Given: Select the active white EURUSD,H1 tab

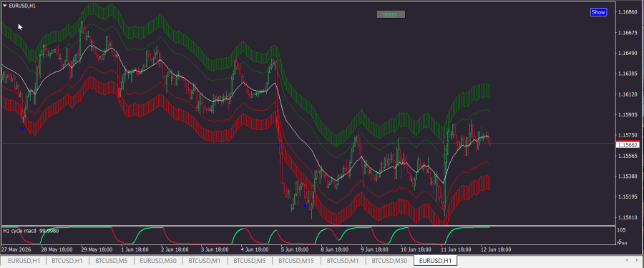Looking at the screenshot, I should pyautogui.click(x=435, y=261).
